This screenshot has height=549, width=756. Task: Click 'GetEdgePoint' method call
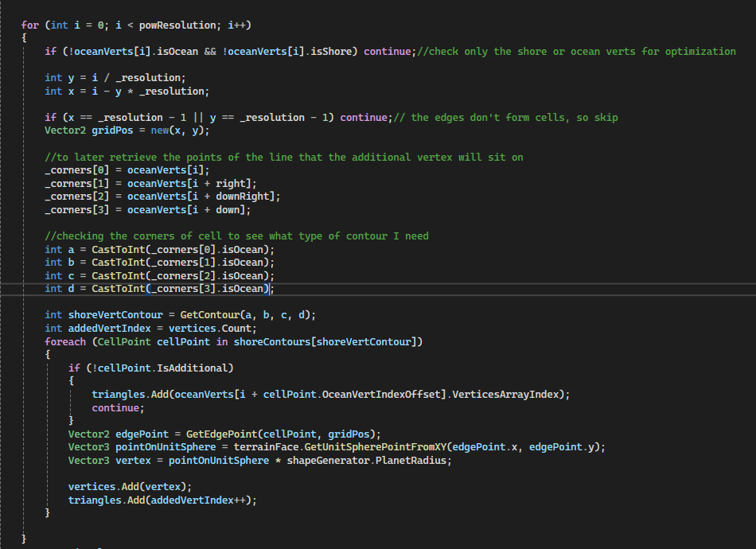[x=221, y=434]
